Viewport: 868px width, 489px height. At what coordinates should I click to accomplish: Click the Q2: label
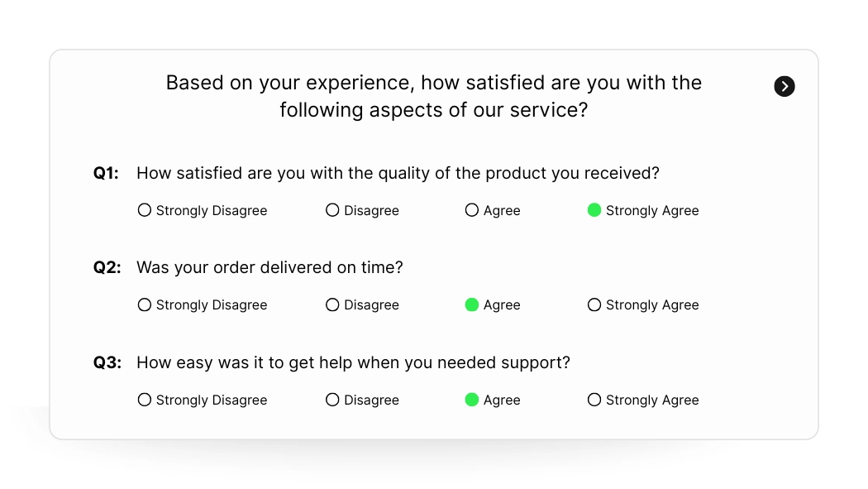click(x=107, y=267)
